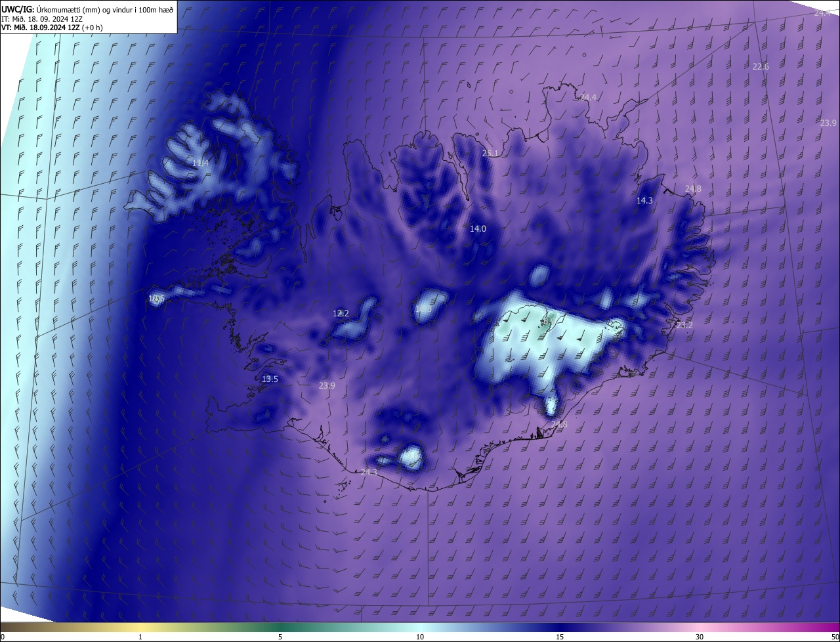Click the 12.2 precipitable water value
840x642 pixels.
341,313
